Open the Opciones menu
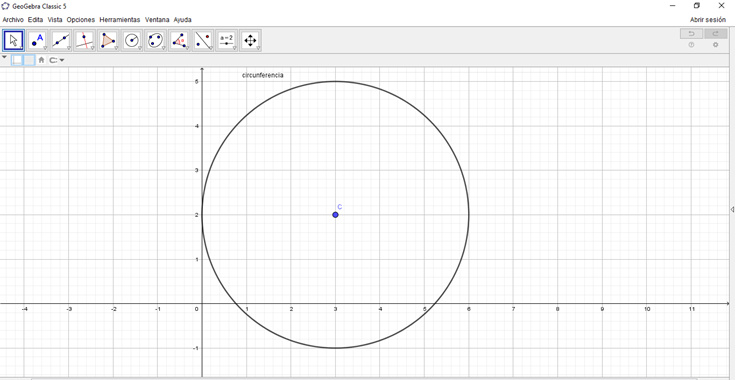 pos(81,20)
